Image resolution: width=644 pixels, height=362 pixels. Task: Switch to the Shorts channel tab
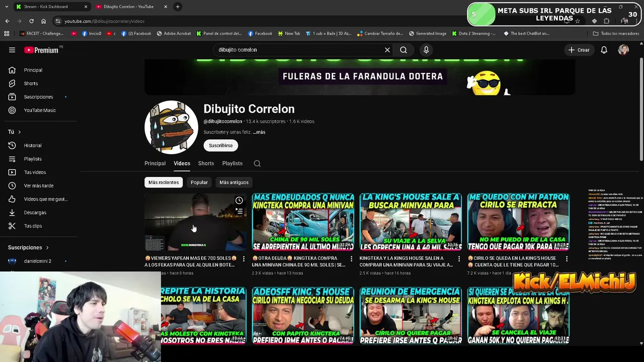206,163
